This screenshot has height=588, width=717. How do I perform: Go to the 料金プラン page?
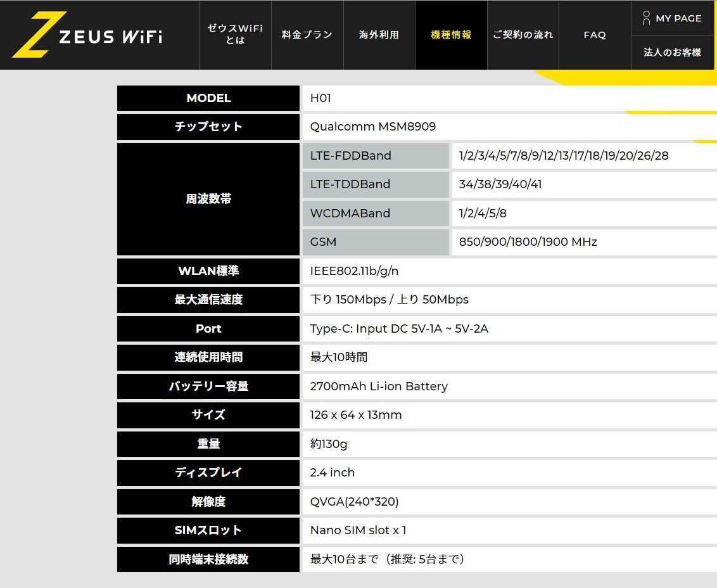pos(307,35)
